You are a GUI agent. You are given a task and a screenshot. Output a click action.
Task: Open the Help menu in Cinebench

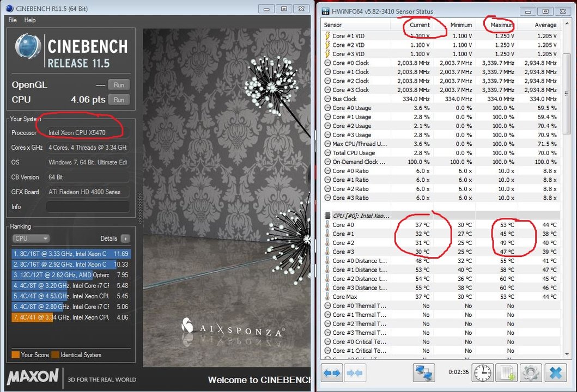[x=30, y=20]
